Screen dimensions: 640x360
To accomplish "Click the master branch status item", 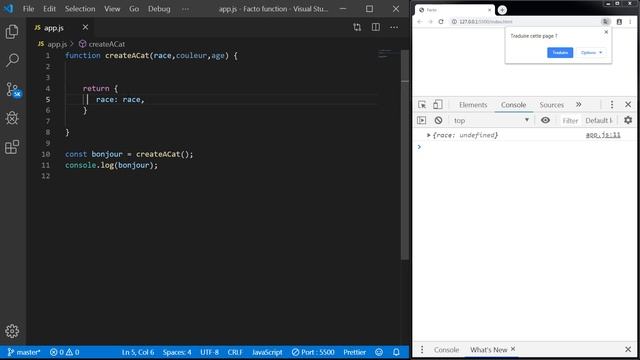I will [24, 352].
